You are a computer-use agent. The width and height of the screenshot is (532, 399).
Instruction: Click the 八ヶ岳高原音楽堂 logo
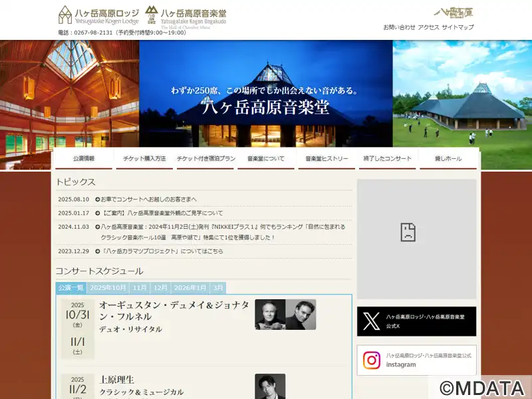[x=186, y=17]
